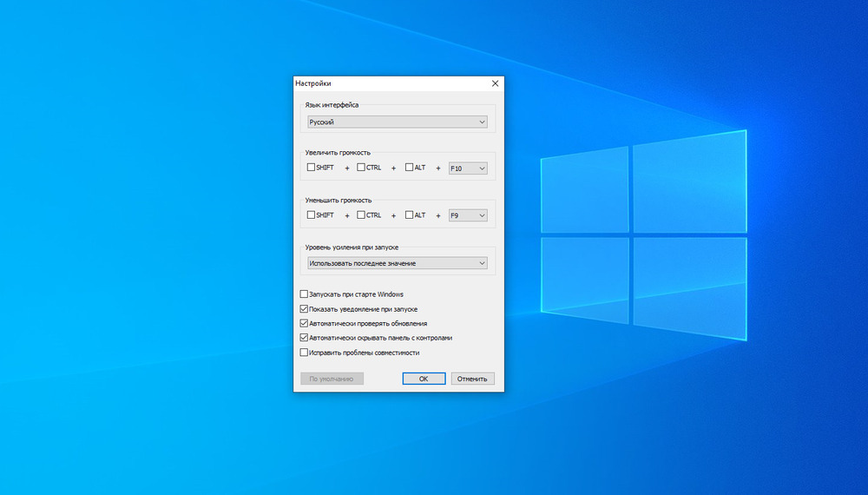The height and width of the screenshot is (495, 868).
Task: Open the Уровень усиления при запуске dropdown
Action: pyautogui.click(x=397, y=263)
